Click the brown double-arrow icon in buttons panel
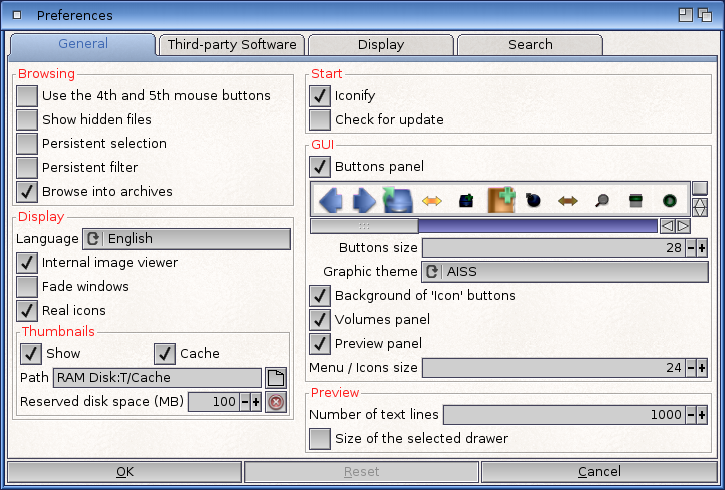 [568, 200]
